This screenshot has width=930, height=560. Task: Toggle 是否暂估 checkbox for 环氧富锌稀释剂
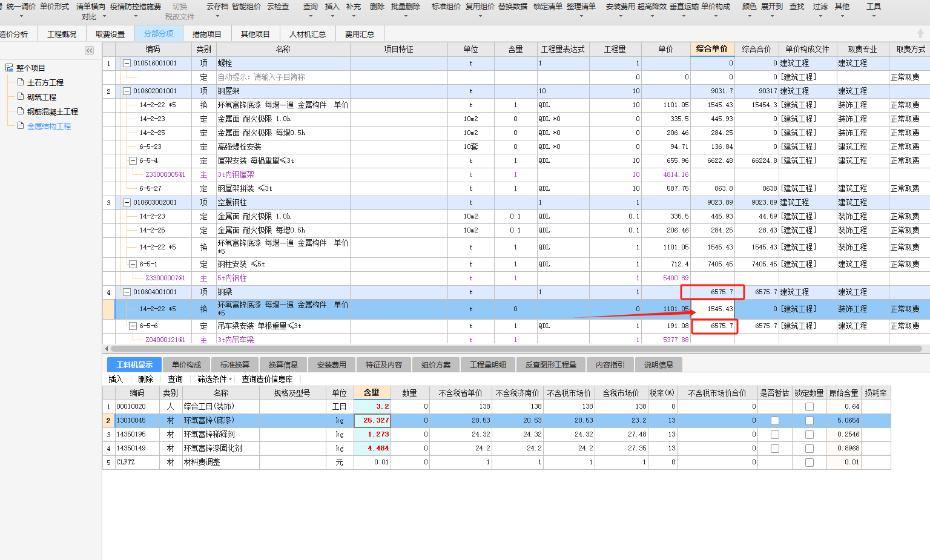pyautogui.click(x=775, y=435)
